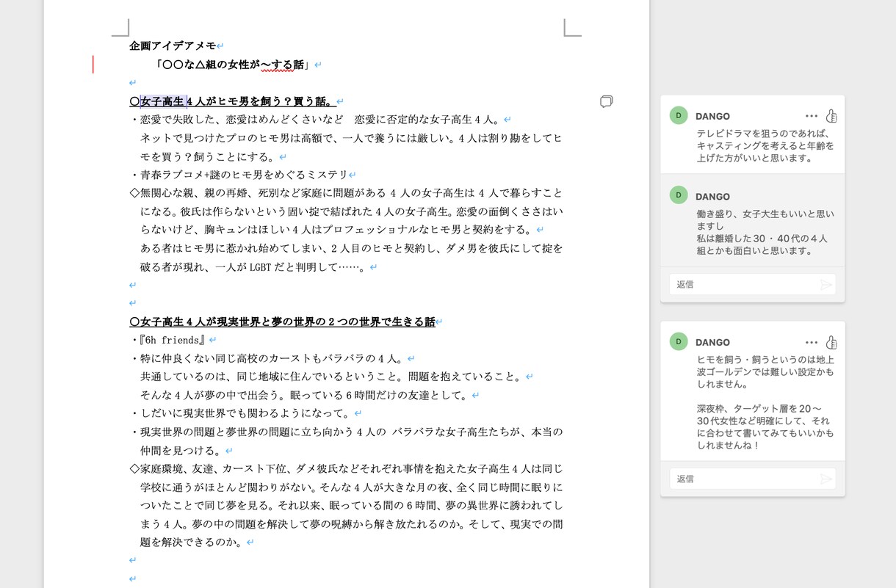
Task: Click the 返信 field under 深夜枠 comment
Action: tap(752, 479)
